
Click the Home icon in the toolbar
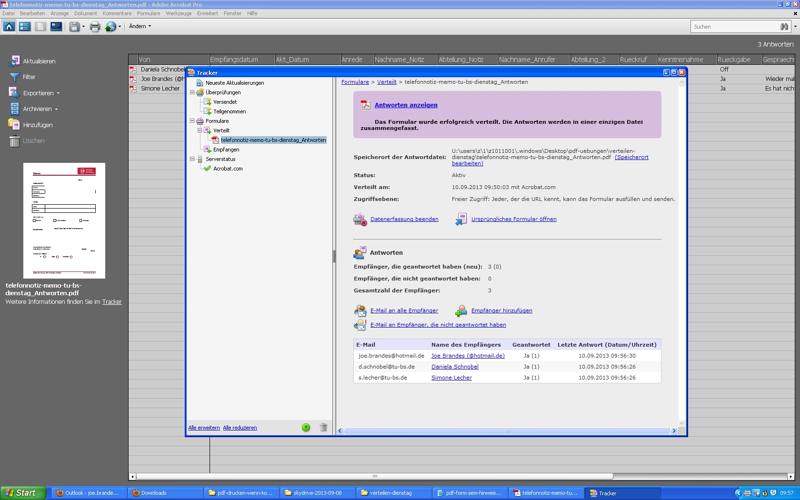[10, 27]
